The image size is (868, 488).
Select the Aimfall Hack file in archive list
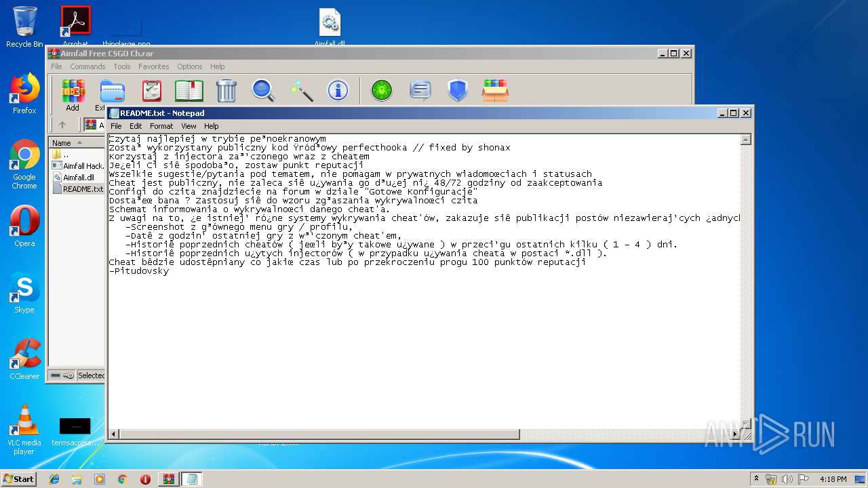(78, 165)
